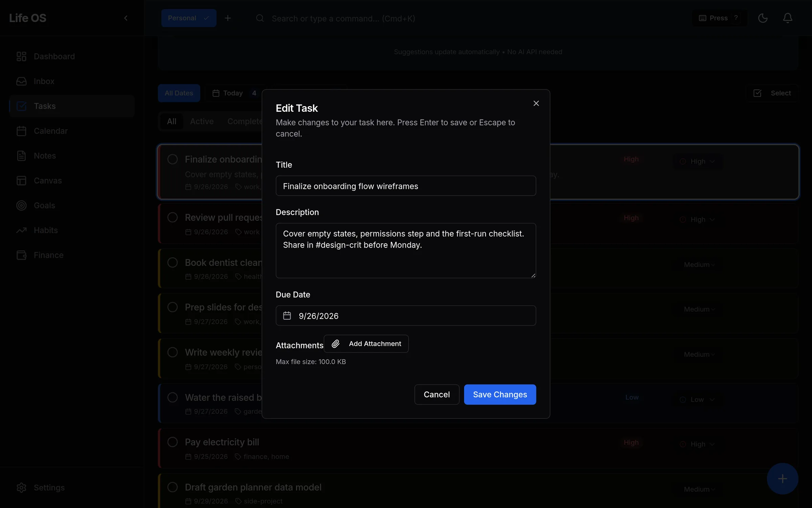
Task: Mark Pay electricity bill as complete
Action: tap(173, 442)
